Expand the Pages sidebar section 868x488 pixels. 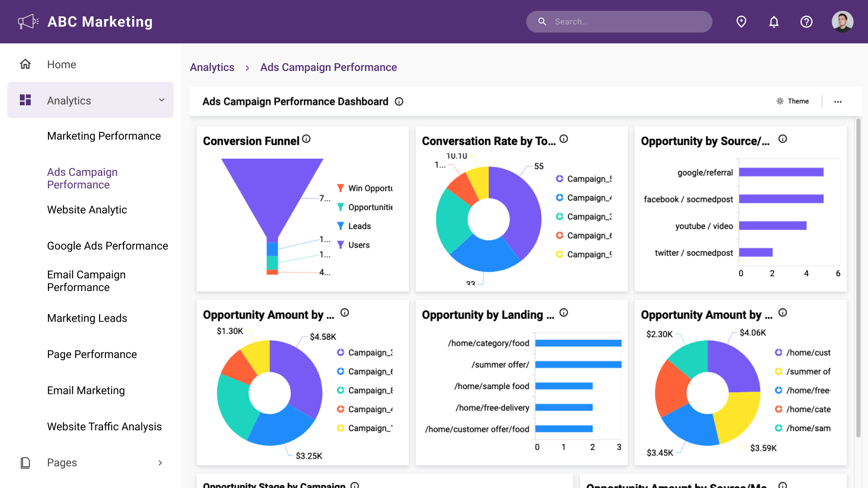tap(160, 463)
